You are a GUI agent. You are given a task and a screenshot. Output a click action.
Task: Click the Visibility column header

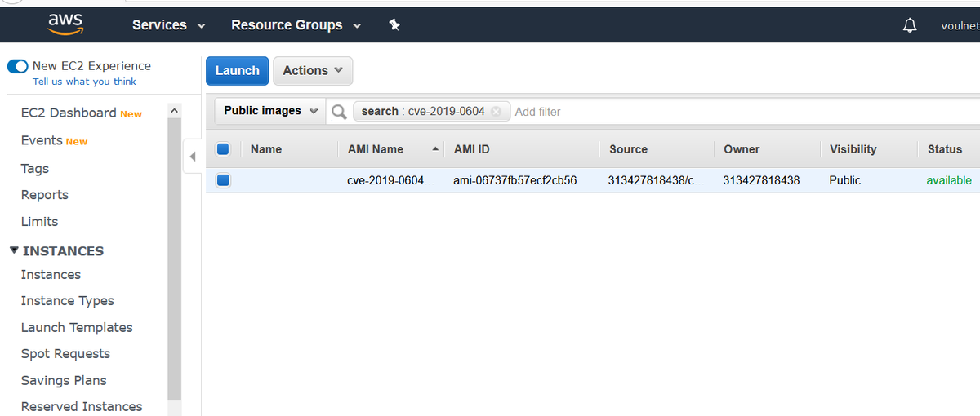[x=853, y=149]
